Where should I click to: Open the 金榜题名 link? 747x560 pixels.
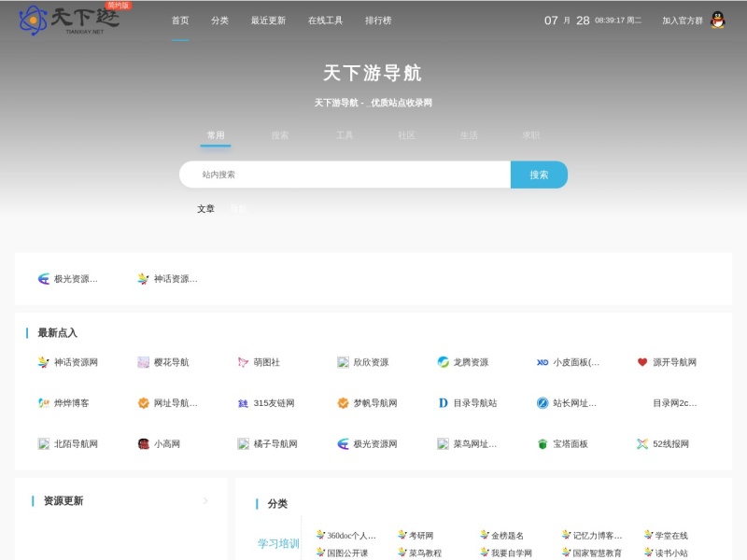pos(507,536)
